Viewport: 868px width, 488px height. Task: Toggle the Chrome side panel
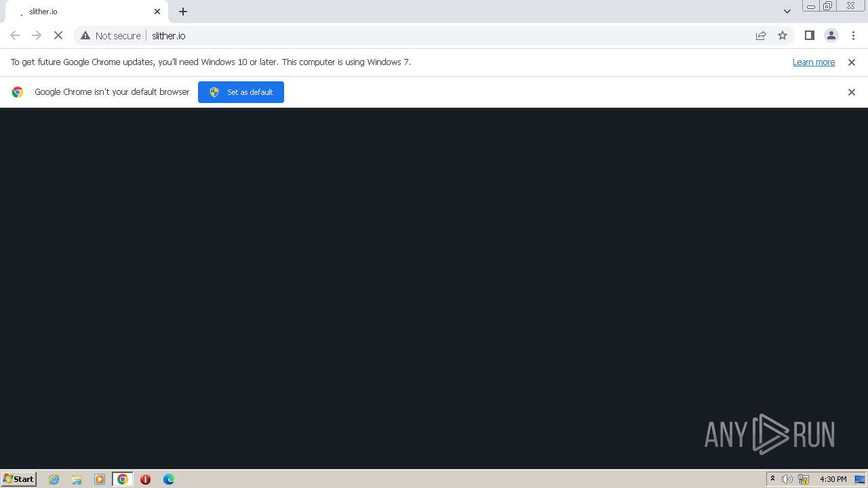(x=809, y=35)
